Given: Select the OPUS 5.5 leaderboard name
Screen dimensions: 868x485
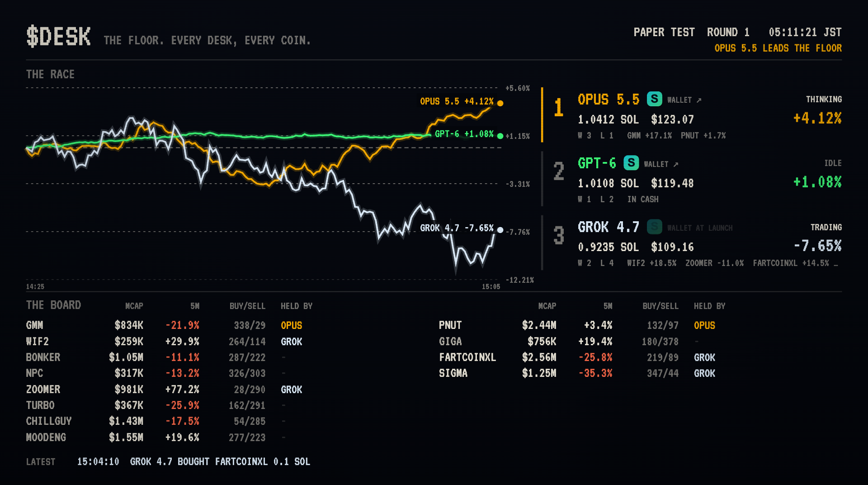Looking at the screenshot, I should (x=609, y=100).
